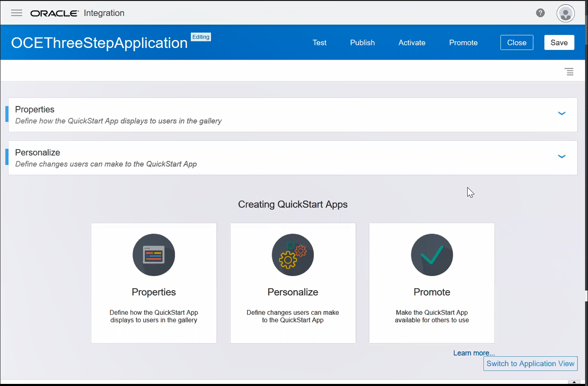
Task: Select Activate in the header bar
Action: pyautogui.click(x=412, y=43)
